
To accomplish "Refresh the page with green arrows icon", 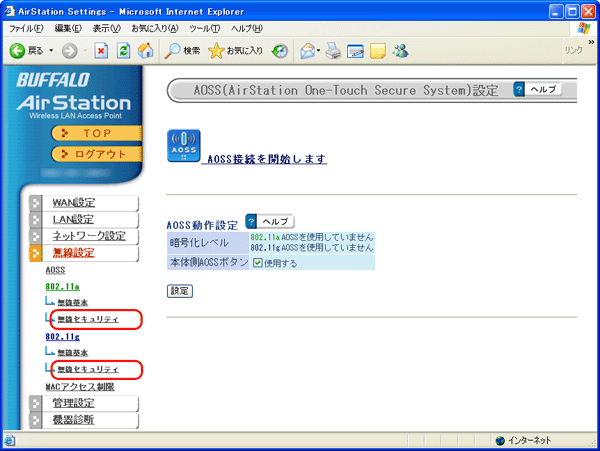I will pos(124,51).
